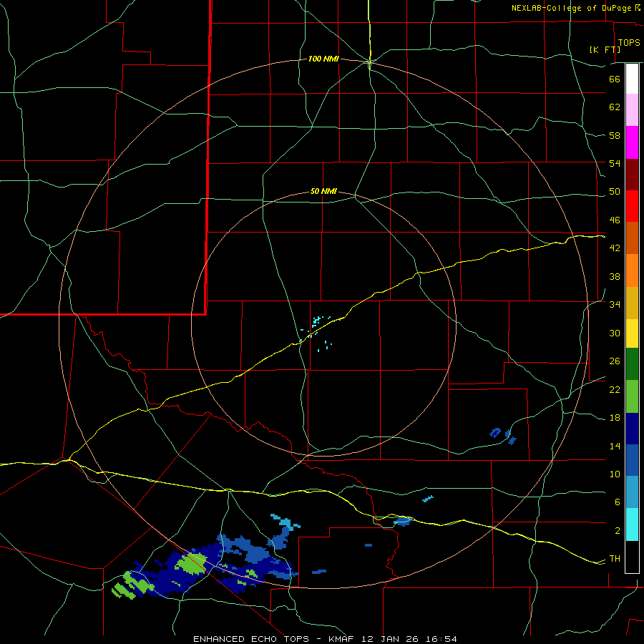Click the 2 value on legend
This screenshot has height=644, width=644.
(618, 531)
